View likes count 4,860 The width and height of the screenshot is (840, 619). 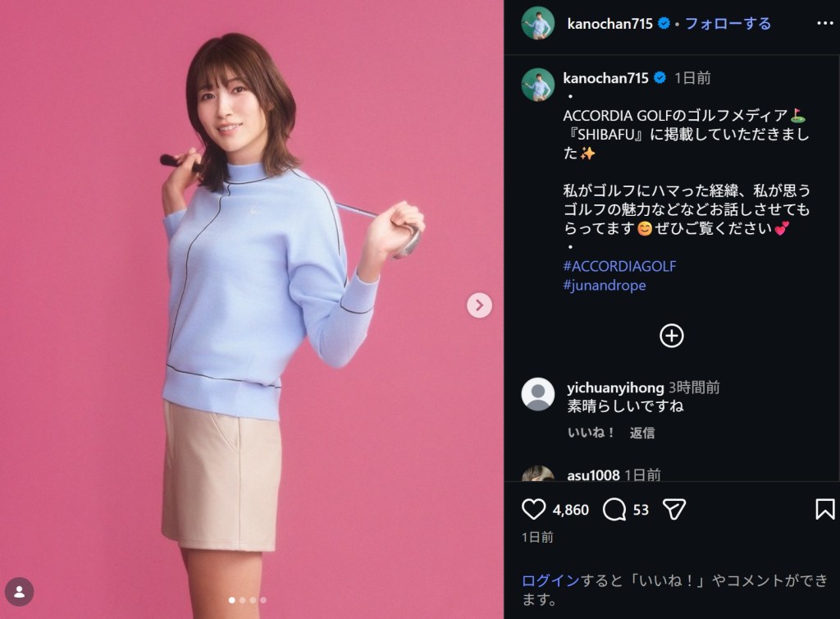[571, 510]
